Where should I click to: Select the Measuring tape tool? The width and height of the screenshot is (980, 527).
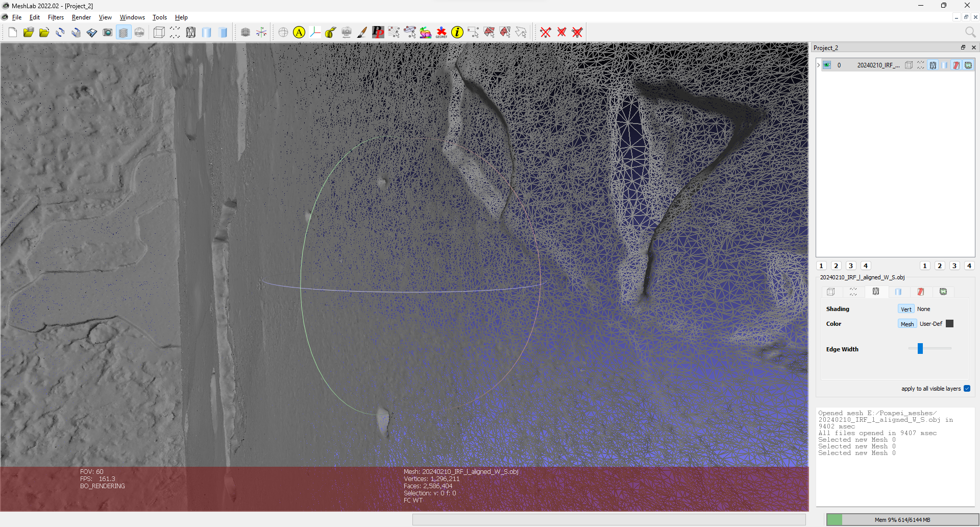[x=331, y=33]
